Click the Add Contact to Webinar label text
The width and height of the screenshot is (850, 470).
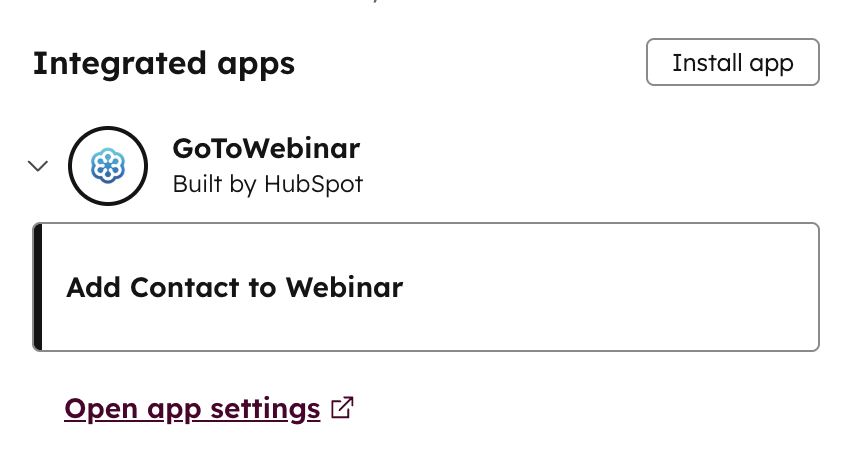pyautogui.click(x=234, y=288)
